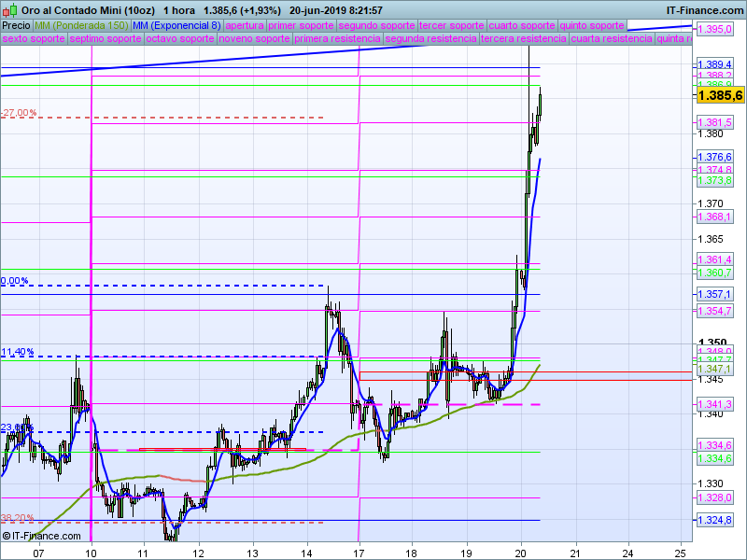Click date 20 on the time axis
Viewport: 747px width, 560px height.
point(521,553)
